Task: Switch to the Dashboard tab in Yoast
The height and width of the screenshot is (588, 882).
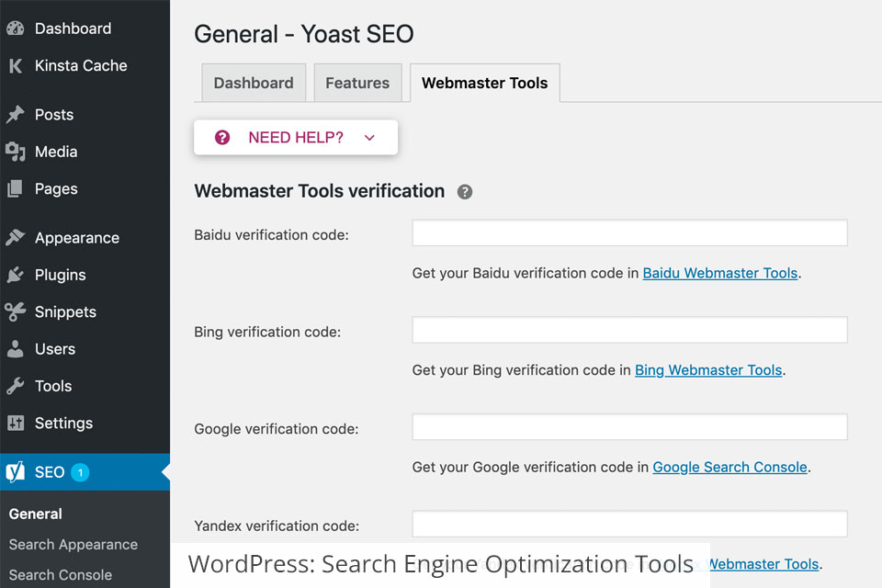Action: (x=254, y=83)
